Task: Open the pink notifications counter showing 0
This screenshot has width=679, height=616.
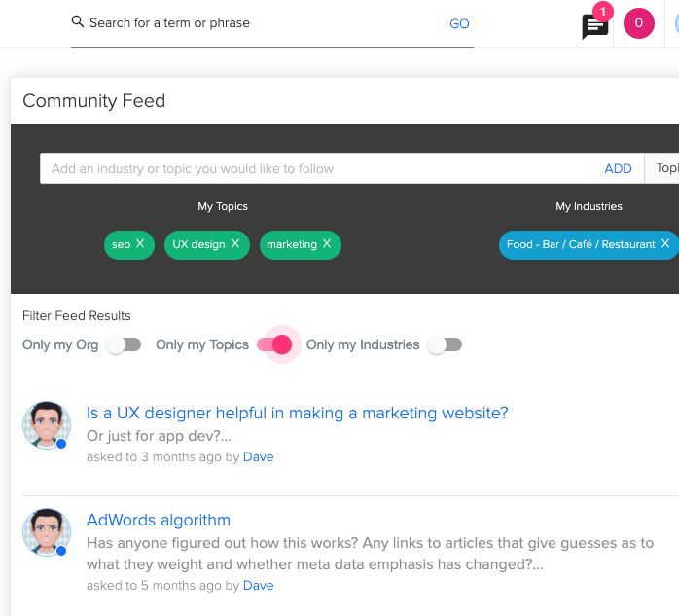Action: click(638, 23)
